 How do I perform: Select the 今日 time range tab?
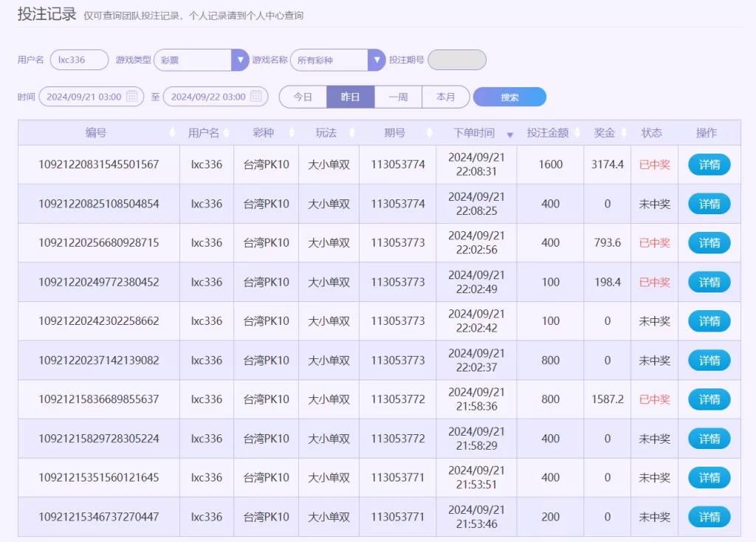coord(303,97)
